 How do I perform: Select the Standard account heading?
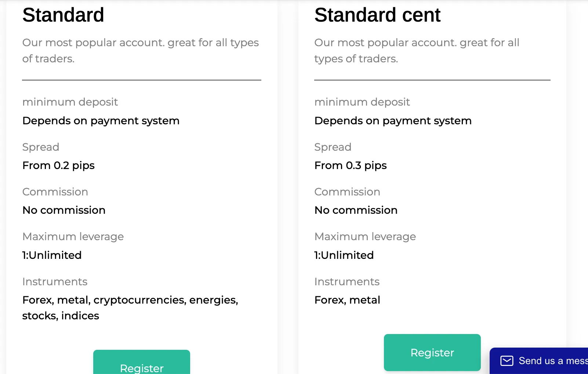tap(63, 15)
